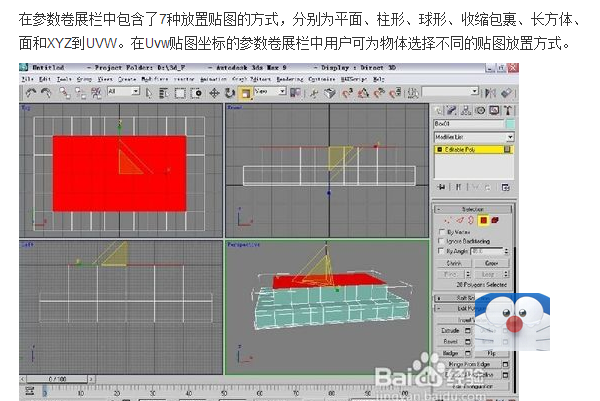Viewport: 600px width, 401px height.
Task: Activate the Select and Rotate tool
Action: coord(230,93)
